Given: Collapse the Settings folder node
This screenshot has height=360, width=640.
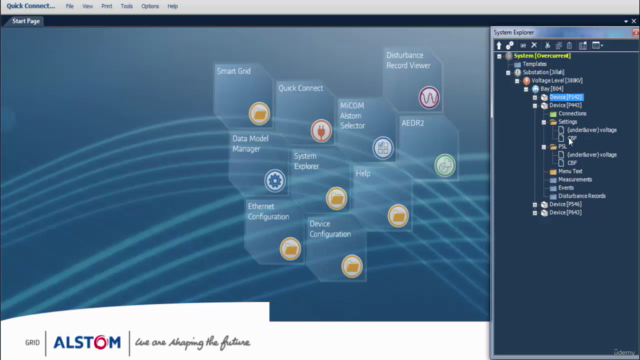Looking at the screenshot, I should click(x=544, y=122).
